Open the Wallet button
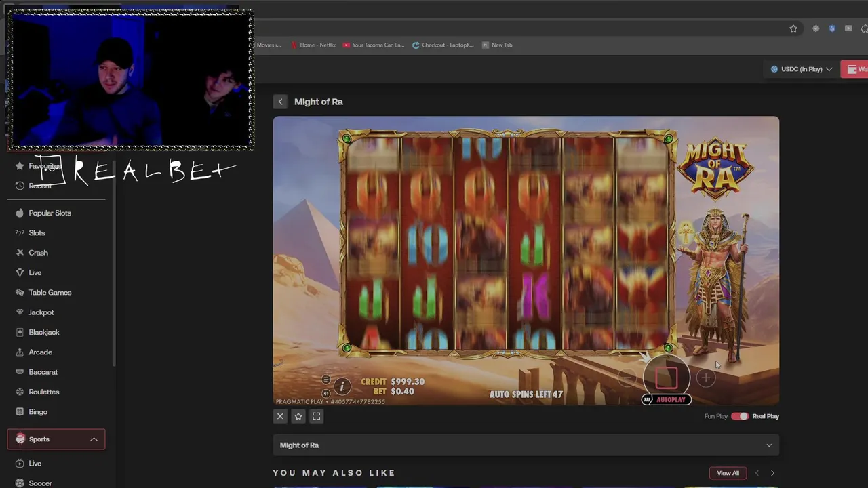The height and width of the screenshot is (488, 868). click(x=856, y=69)
